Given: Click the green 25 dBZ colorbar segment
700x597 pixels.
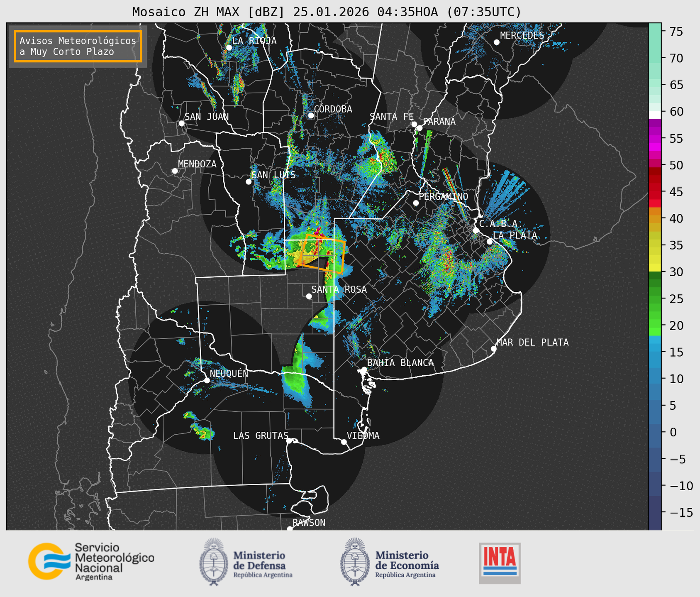Looking at the screenshot, I should click(655, 299).
